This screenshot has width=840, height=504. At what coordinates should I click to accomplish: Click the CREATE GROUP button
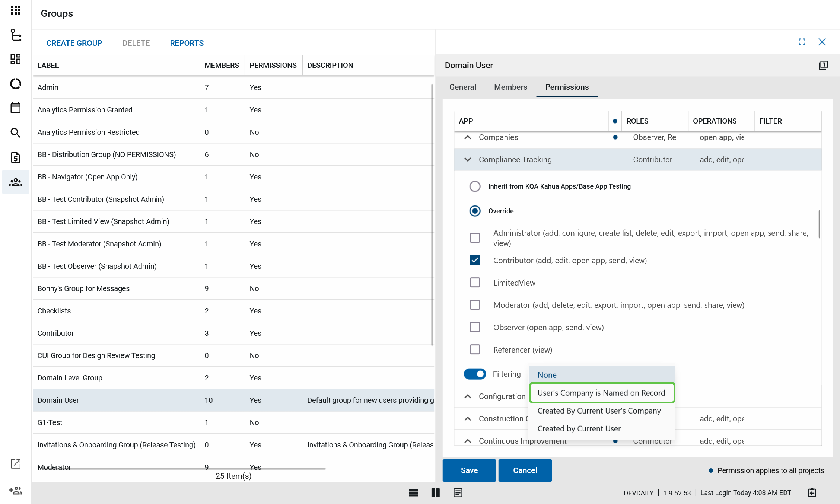coord(74,43)
